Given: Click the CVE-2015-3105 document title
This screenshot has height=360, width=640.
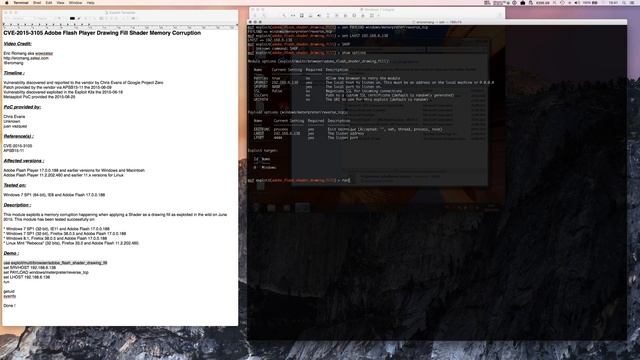Looking at the screenshot, I should (102, 33).
